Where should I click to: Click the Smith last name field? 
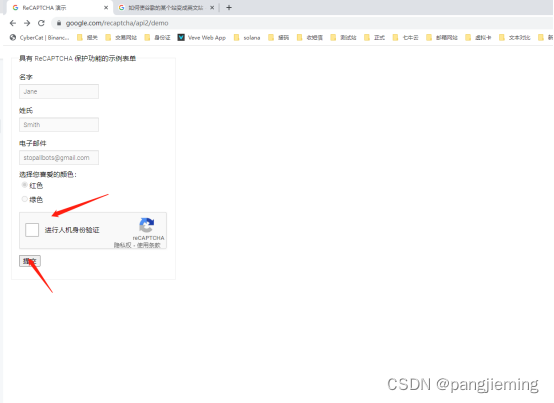coord(59,125)
